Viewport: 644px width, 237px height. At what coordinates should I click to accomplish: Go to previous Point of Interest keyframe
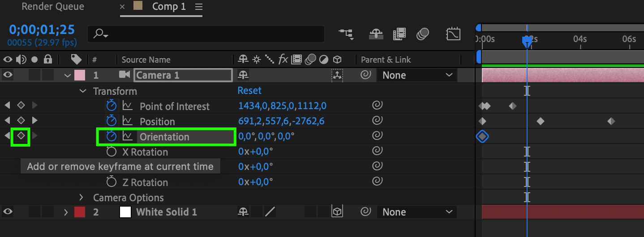(7, 106)
